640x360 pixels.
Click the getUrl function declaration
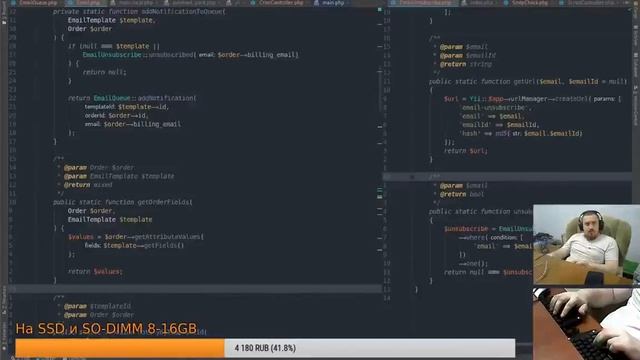[528, 82]
